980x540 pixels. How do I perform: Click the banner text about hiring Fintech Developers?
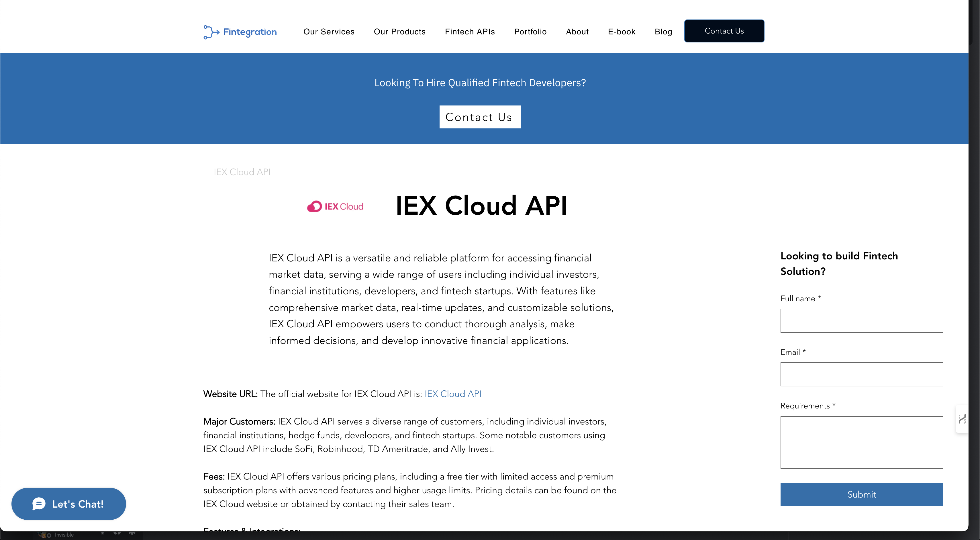(x=480, y=83)
